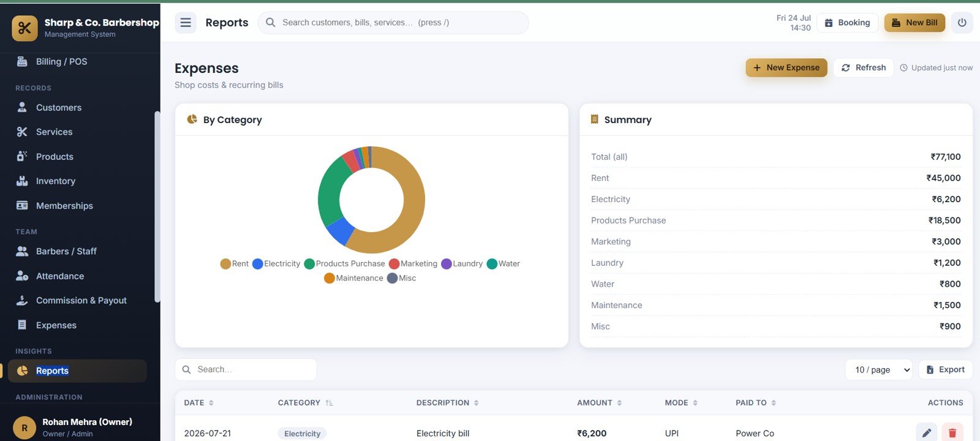Click the Products bottle icon in the sidebar
This screenshot has height=441, width=980.
point(22,156)
